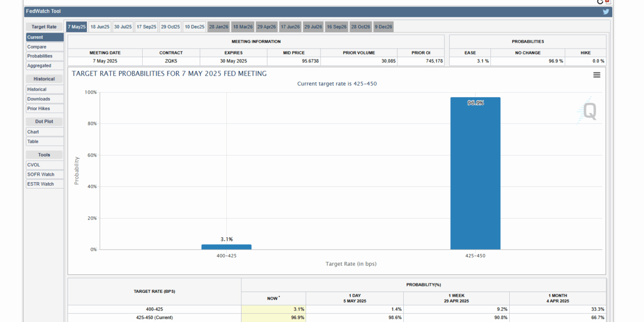Click the FedWatch Tool title text
This screenshot has height=322, width=644.
tap(44, 11)
